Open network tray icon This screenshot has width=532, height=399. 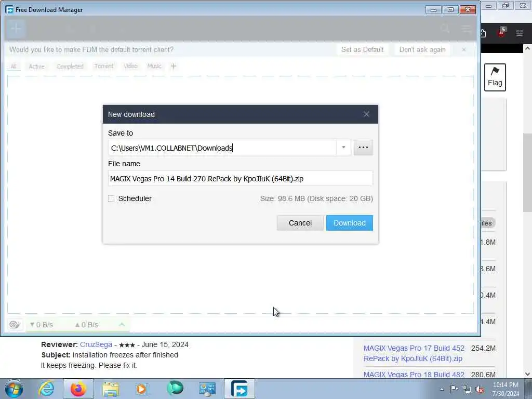[467, 389]
